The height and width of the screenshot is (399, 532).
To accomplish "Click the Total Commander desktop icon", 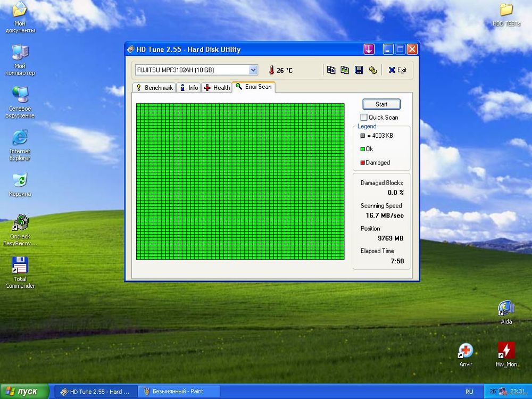I will coord(20,265).
